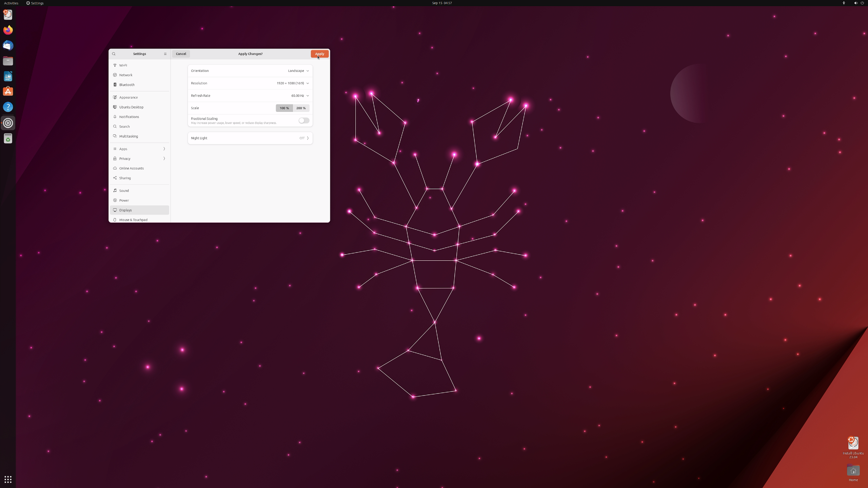Toggle Fractional Scaling switch

point(304,121)
